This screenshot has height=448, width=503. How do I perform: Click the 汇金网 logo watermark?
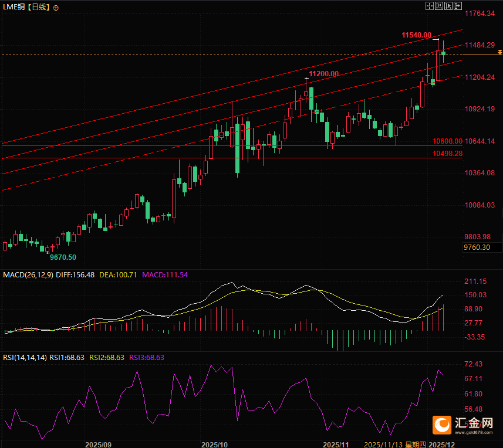465,425
